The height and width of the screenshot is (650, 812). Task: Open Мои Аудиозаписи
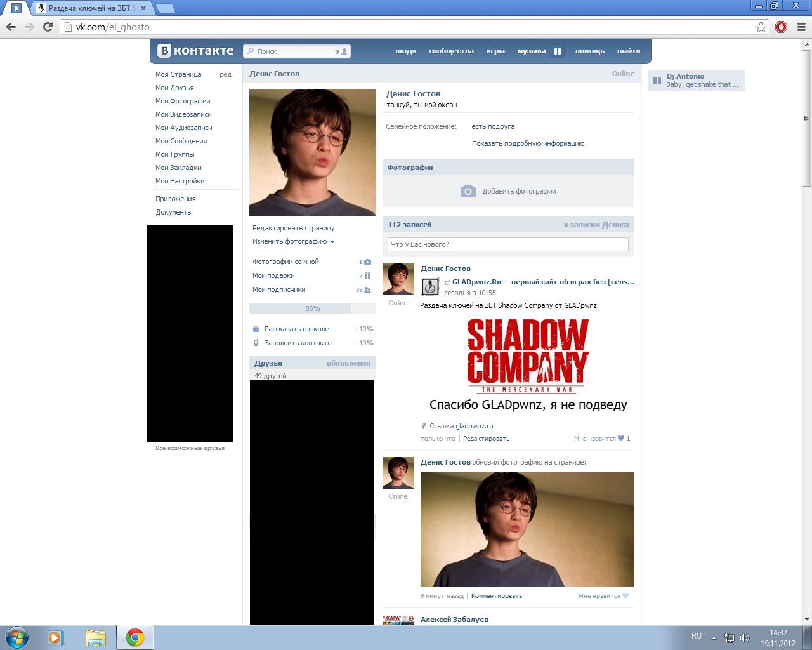(x=184, y=128)
